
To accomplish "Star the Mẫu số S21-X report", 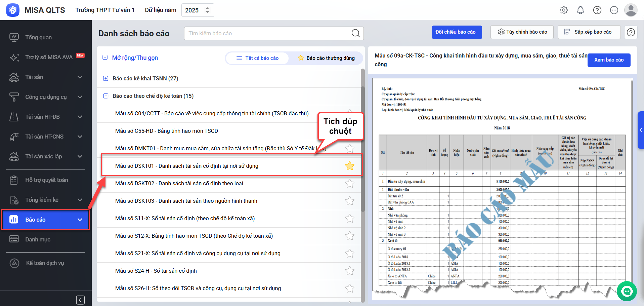I will [x=350, y=253].
